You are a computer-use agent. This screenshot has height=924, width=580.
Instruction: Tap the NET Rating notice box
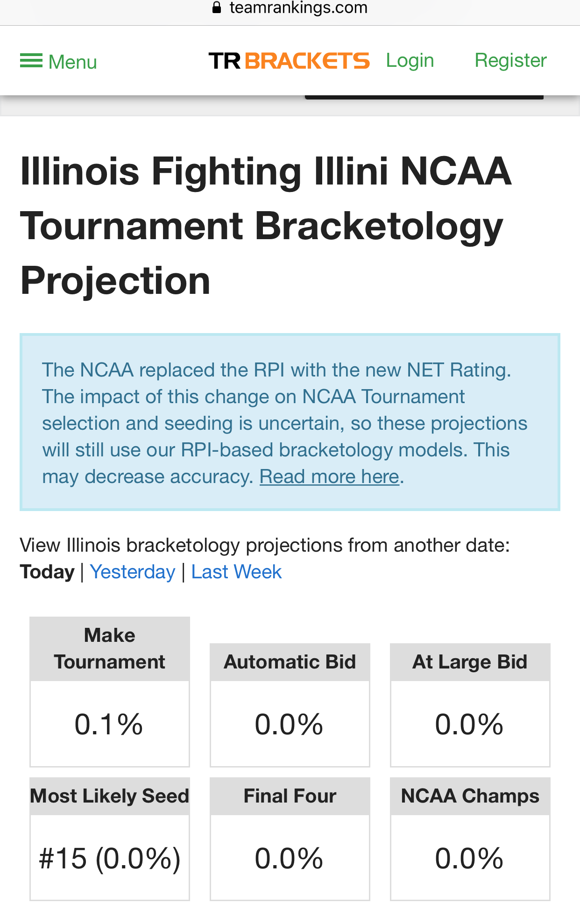coord(290,422)
